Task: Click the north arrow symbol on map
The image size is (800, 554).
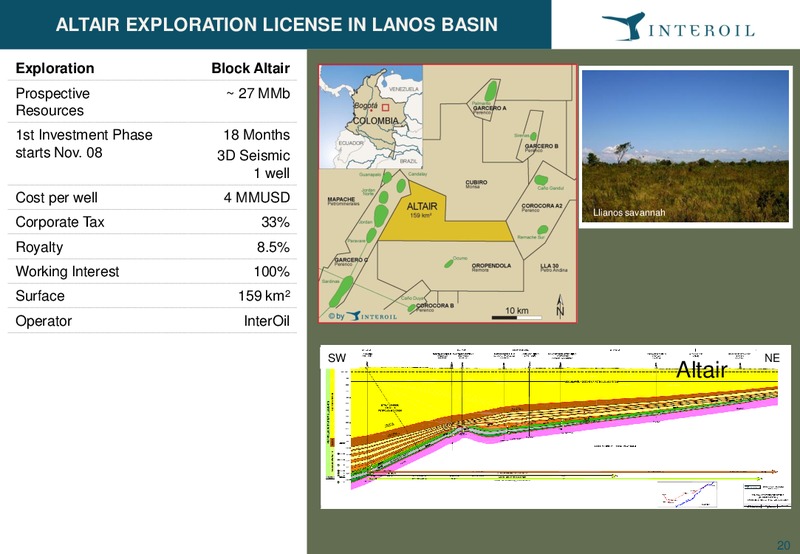Action: [x=560, y=307]
